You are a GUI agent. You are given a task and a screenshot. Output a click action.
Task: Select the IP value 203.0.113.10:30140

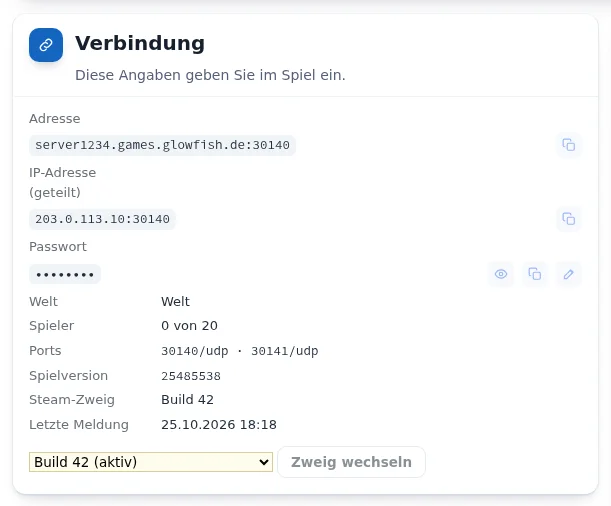click(x=102, y=219)
